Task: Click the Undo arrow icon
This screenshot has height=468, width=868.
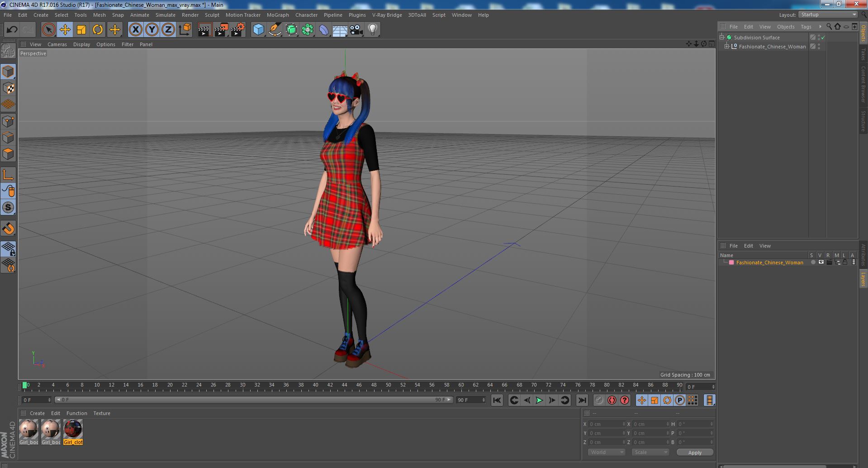Action: (x=12, y=30)
